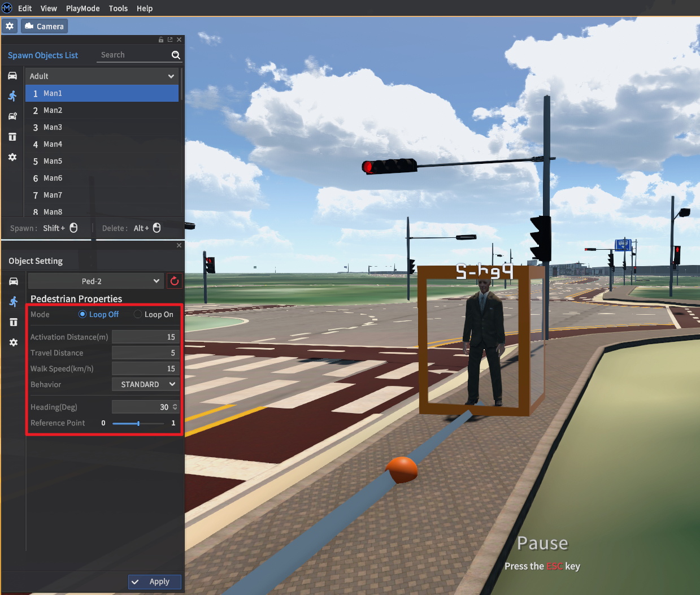Click the Reference Point slider

pyautogui.click(x=138, y=423)
